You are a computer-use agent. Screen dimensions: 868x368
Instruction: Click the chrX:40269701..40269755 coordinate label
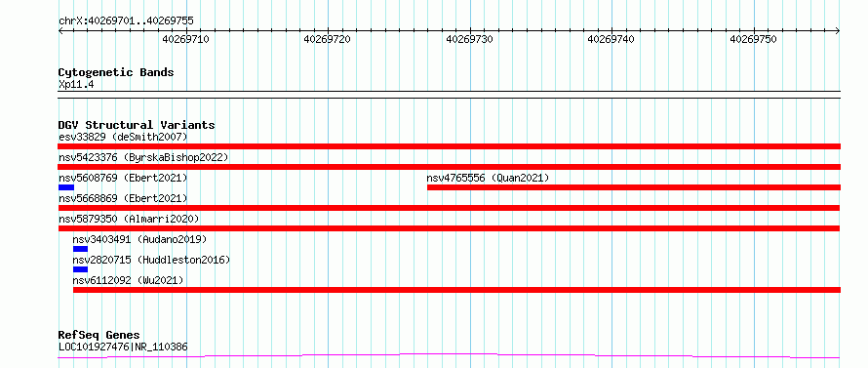[126, 21]
